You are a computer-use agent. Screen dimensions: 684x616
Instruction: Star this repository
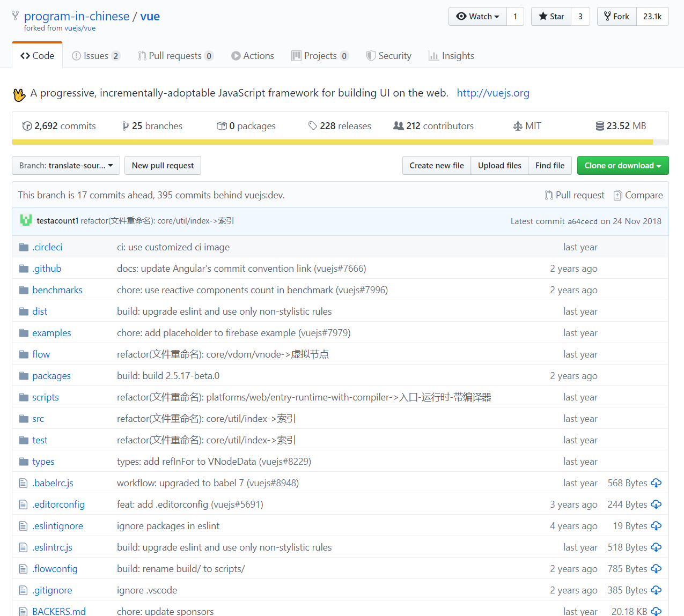551,16
